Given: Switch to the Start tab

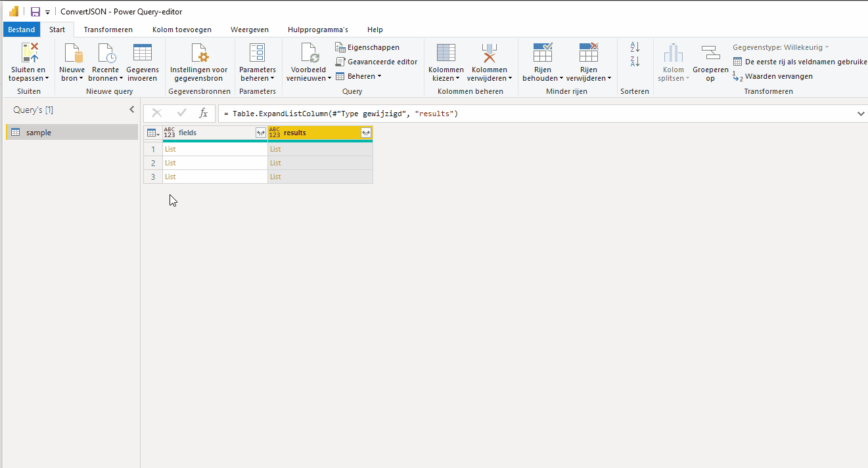Looking at the screenshot, I should coord(57,30).
